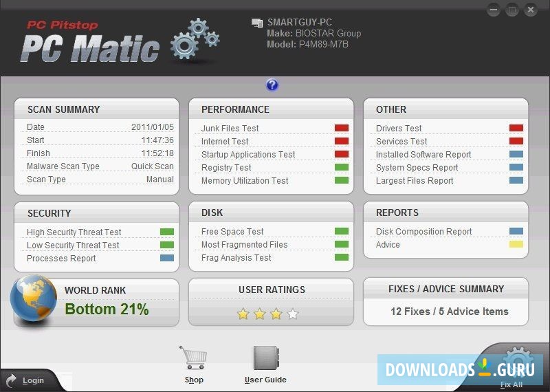The image size is (550, 392).
Task: Click green swatch for Low Security Threat Test
Action: (167, 245)
